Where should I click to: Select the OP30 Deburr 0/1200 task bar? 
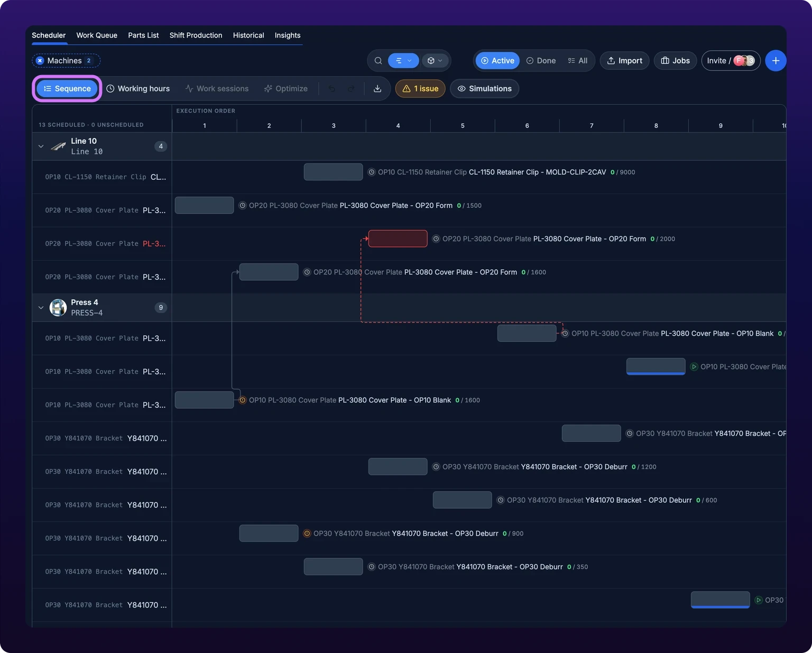pos(398,466)
